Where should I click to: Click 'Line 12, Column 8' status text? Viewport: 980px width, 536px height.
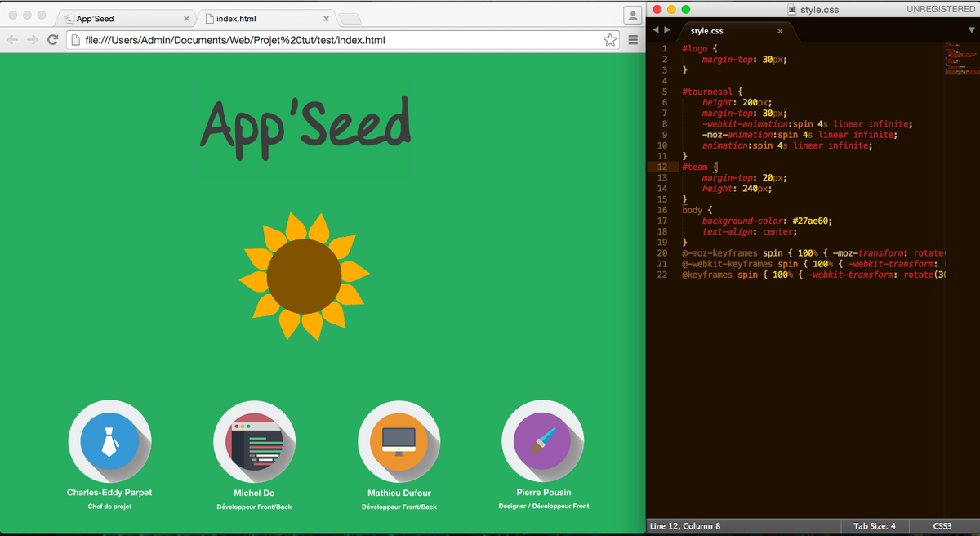pyautogui.click(x=685, y=526)
